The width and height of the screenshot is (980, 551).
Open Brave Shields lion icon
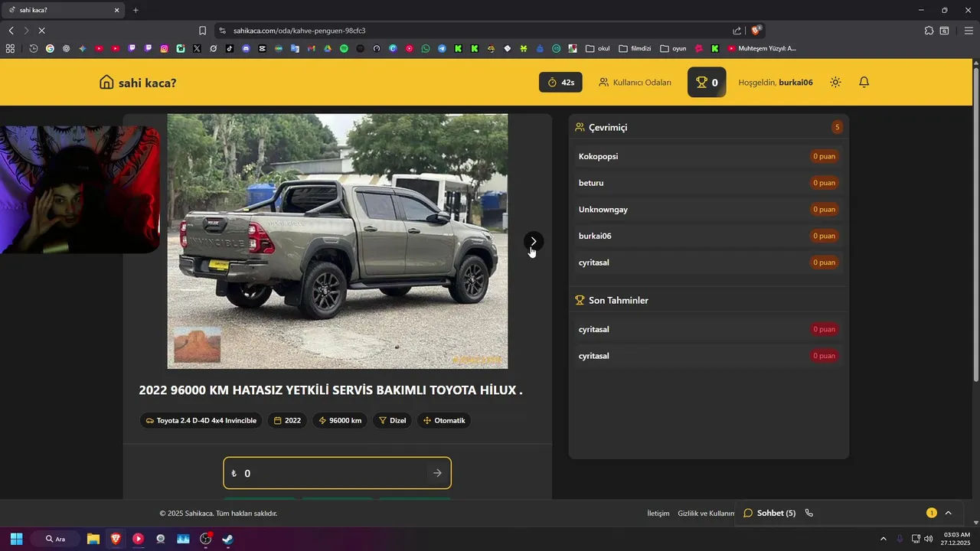756,31
